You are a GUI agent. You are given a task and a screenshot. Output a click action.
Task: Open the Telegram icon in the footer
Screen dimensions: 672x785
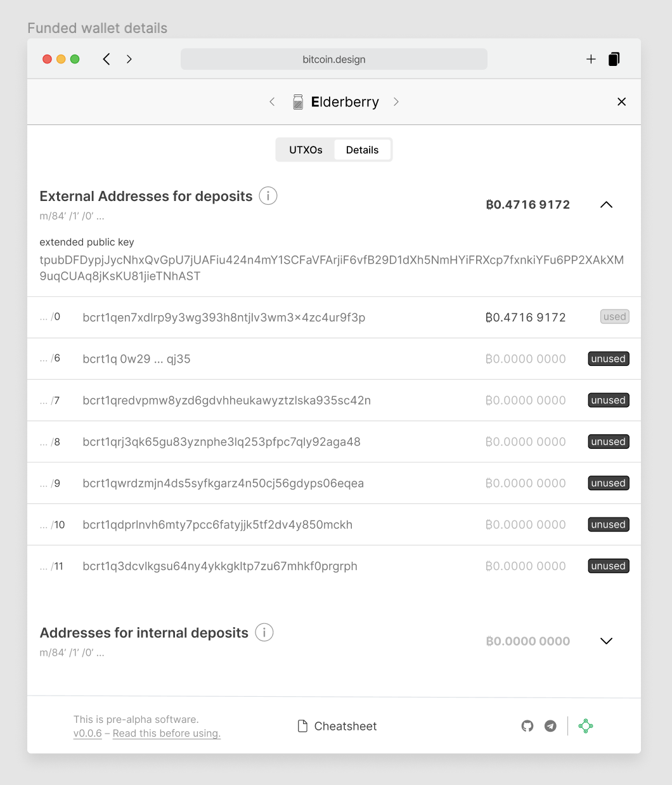pyautogui.click(x=550, y=726)
